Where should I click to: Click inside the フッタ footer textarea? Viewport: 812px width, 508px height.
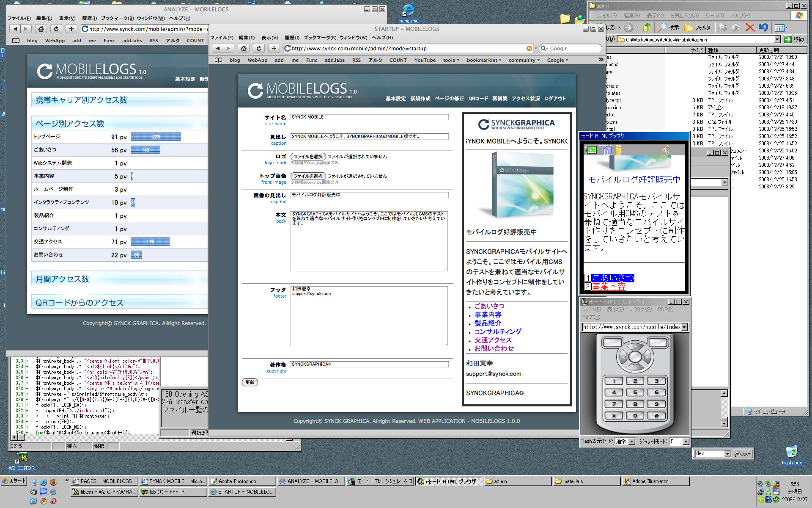tap(369, 316)
